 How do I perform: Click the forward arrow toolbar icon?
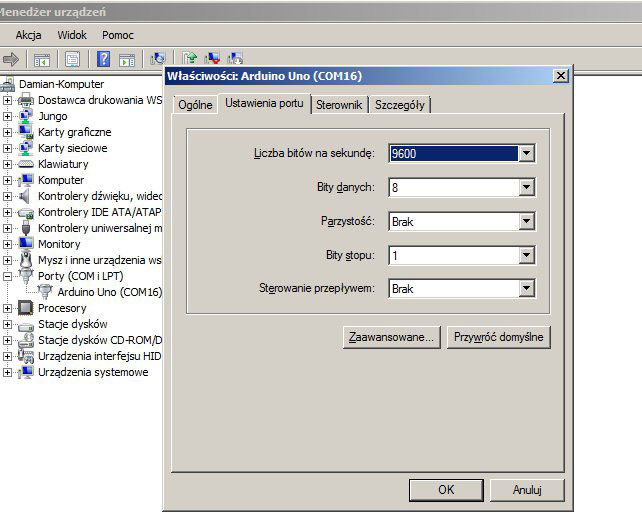(12, 60)
